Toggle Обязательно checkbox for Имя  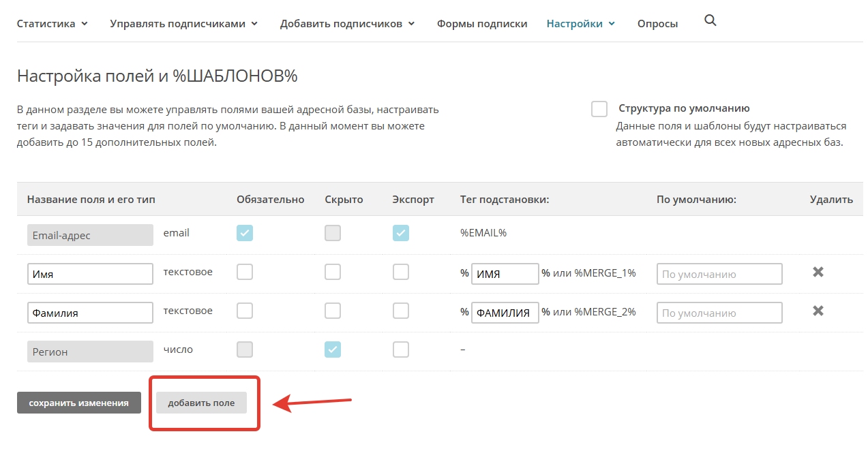tap(245, 272)
